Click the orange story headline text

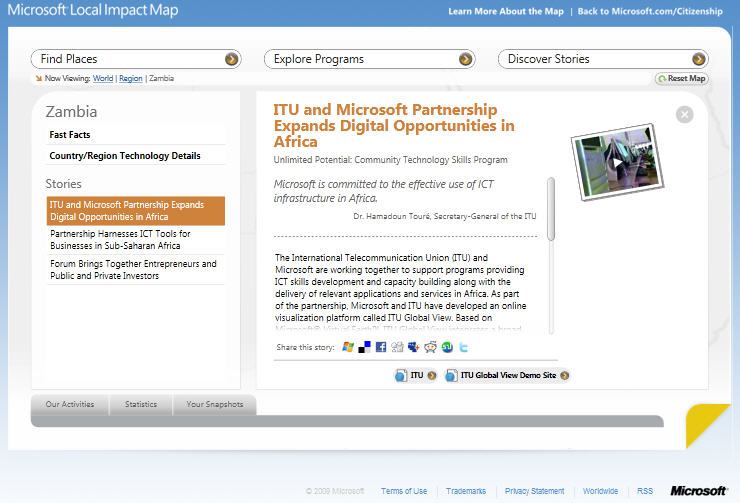tap(394, 126)
